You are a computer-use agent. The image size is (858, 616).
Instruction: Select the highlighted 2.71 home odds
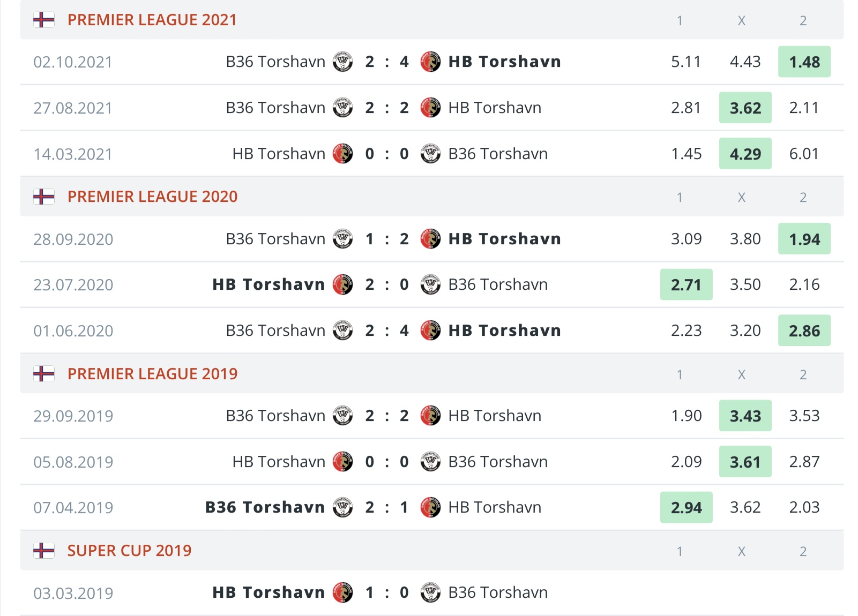pos(687,284)
